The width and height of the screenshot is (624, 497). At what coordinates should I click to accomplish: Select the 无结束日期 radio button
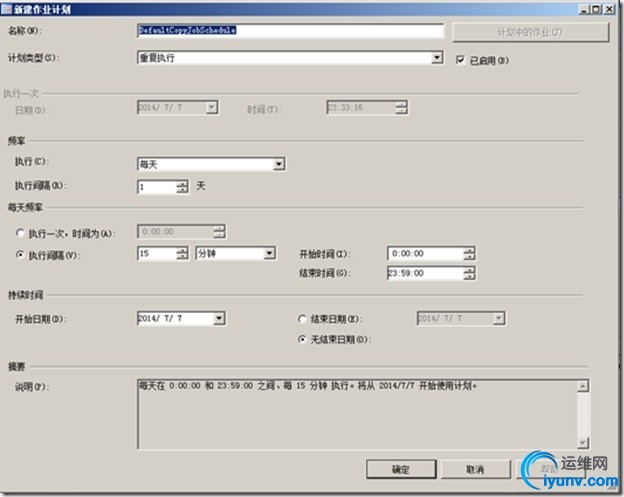[x=302, y=339]
